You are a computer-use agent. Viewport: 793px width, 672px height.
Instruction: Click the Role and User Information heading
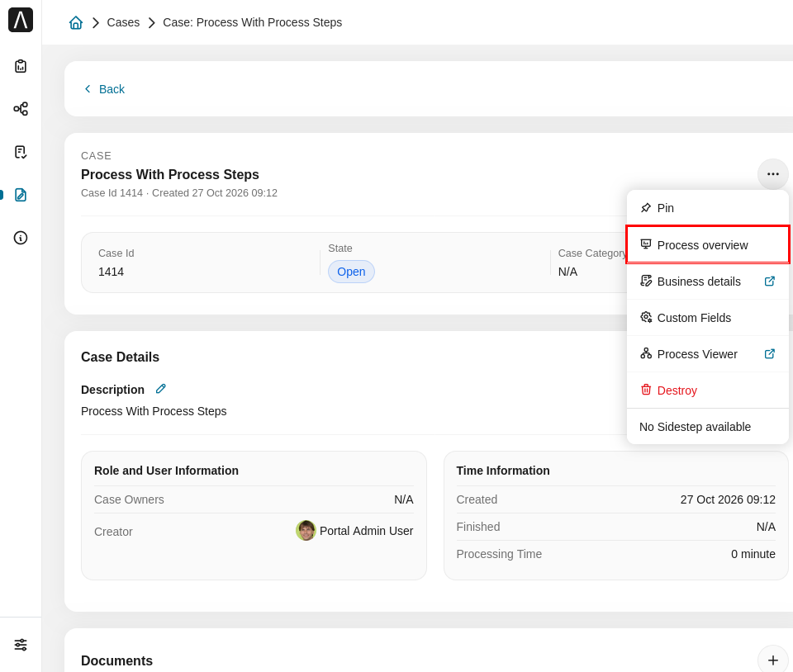[x=166, y=471]
